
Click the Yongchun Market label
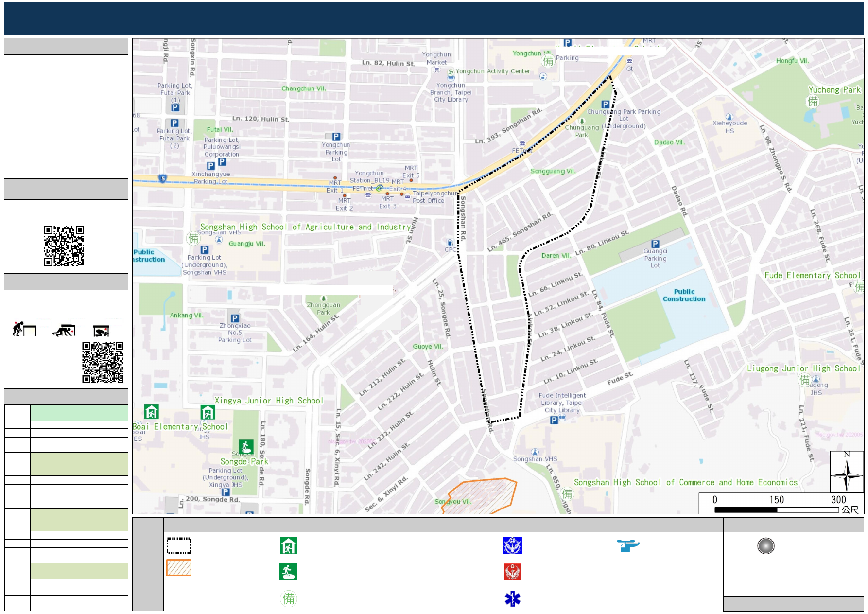pos(436,58)
